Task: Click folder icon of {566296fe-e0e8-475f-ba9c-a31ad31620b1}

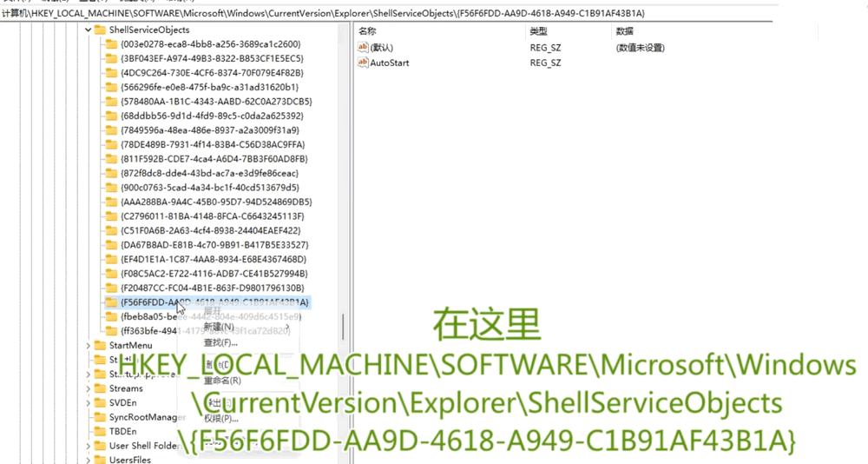Action: pyautogui.click(x=111, y=88)
